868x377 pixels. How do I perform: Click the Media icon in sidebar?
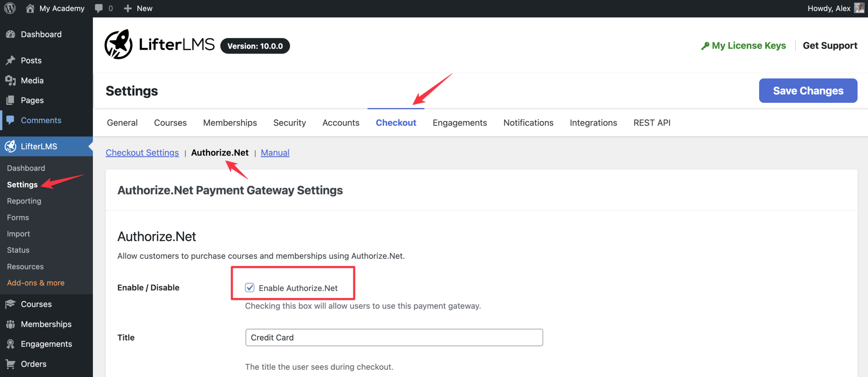(11, 80)
